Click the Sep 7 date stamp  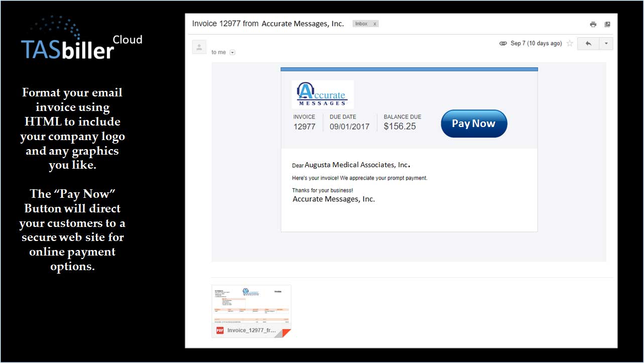(x=536, y=44)
